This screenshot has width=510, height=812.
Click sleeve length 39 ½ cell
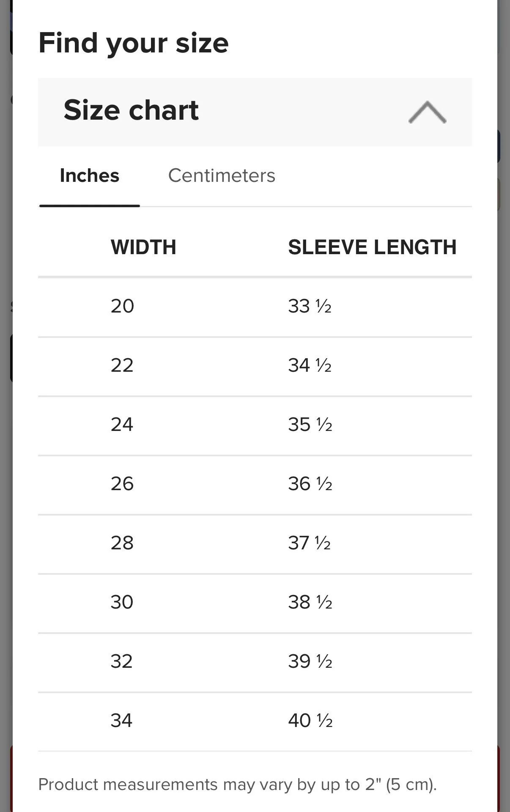click(x=310, y=661)
